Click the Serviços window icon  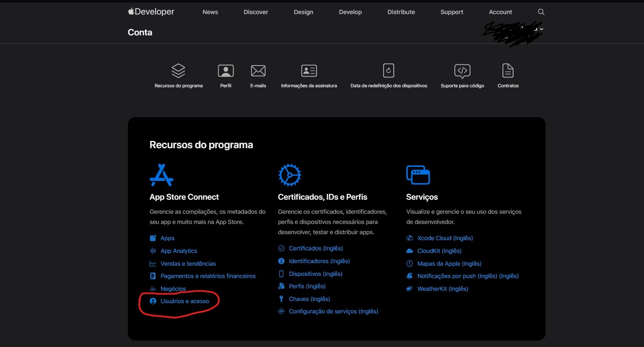418,175
